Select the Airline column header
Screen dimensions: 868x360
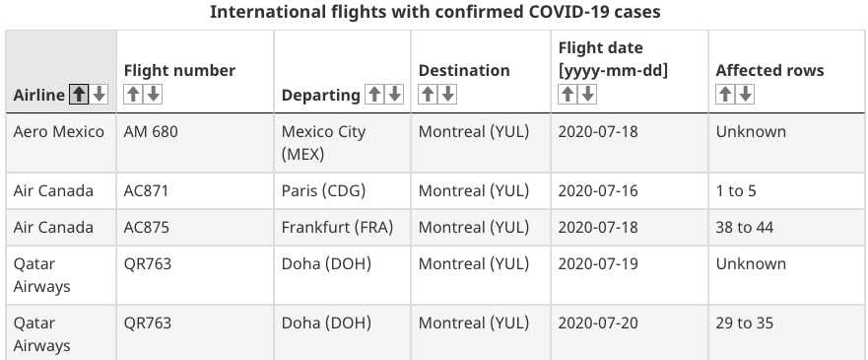point(61,71)
